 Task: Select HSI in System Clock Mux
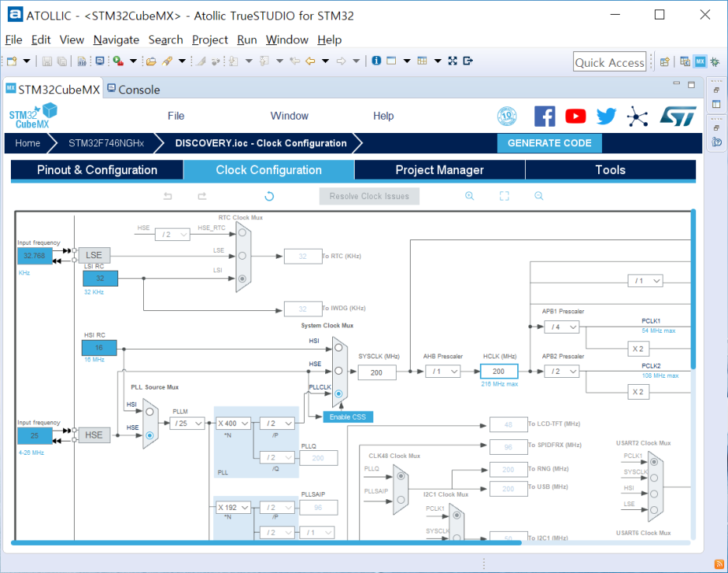point(338,348)
